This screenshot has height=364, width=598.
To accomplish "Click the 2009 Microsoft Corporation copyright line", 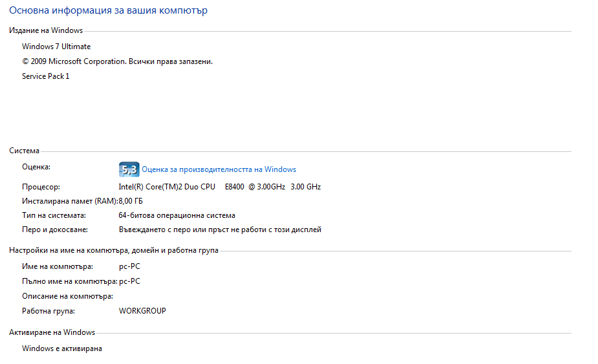I will click(118, 61).
